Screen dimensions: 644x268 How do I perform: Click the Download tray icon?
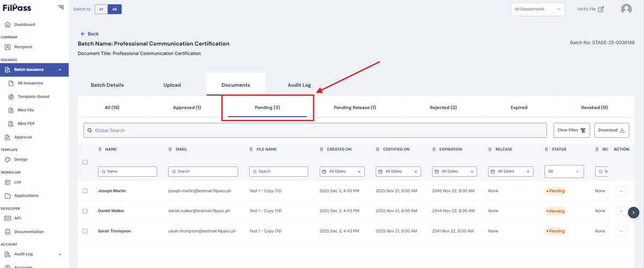click(623, 131)
